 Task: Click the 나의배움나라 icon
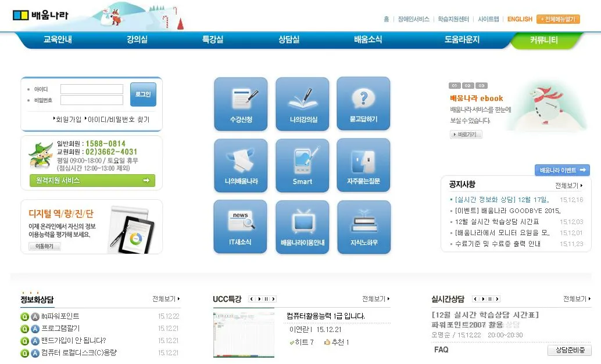pos(240,165)
